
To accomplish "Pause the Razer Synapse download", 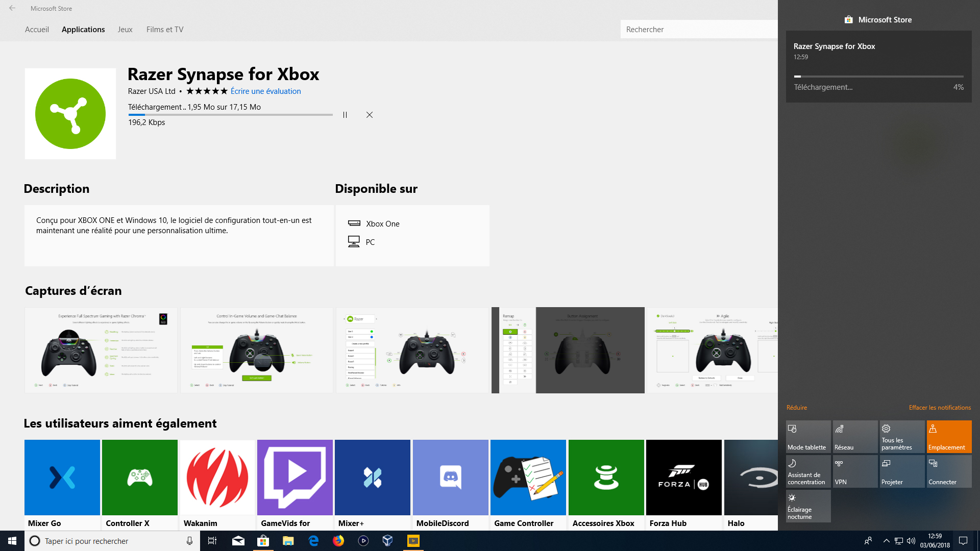I will pyautogui.click(x=345, y=115).
